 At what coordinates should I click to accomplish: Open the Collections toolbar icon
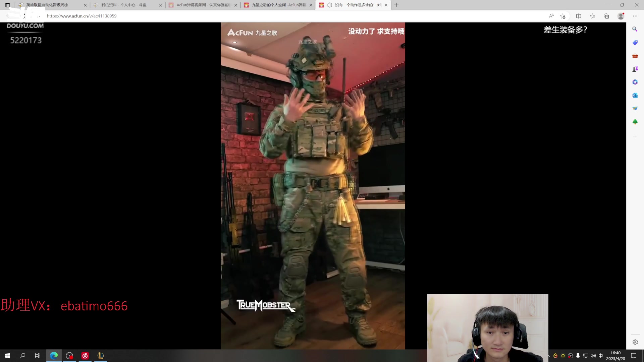606,16
